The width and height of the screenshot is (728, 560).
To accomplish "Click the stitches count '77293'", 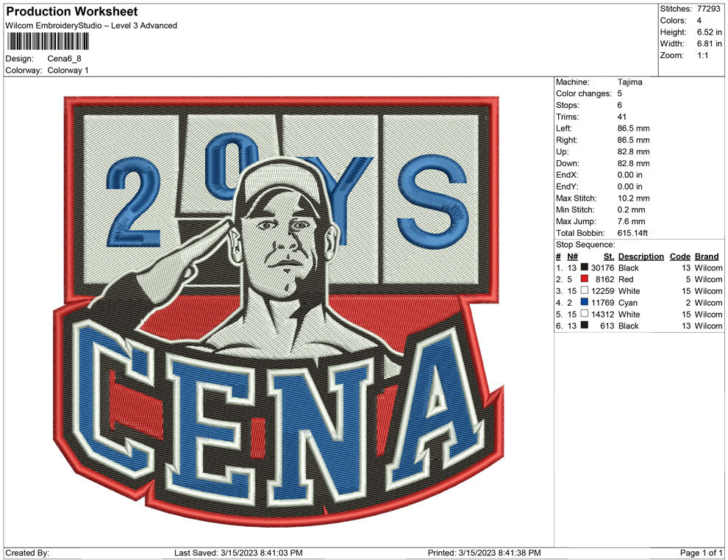I will click(708, 9).
